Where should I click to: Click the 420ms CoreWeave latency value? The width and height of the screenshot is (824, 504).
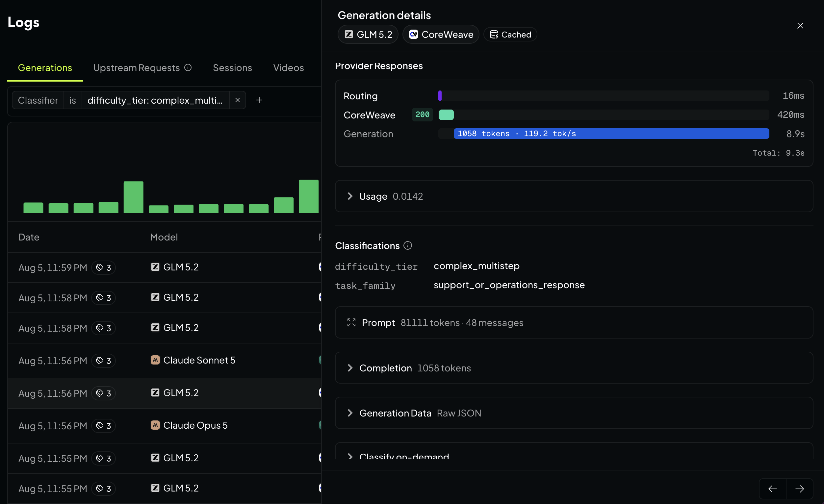click(x=790, y=114)
